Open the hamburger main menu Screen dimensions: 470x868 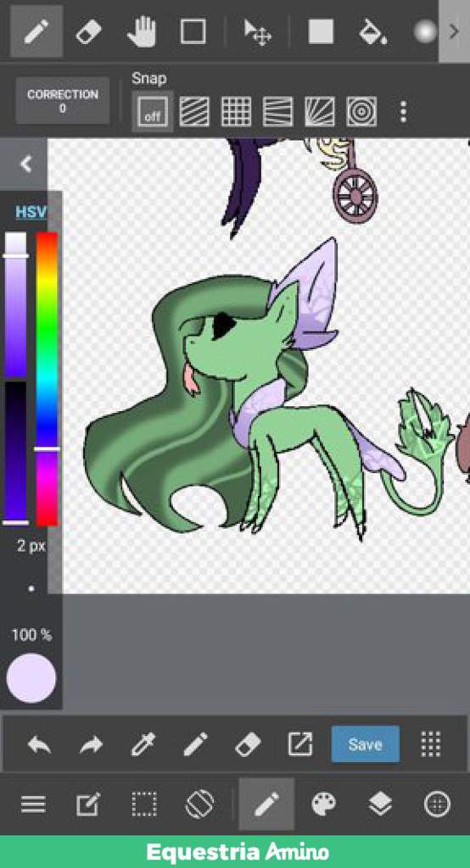click(x=33, y=804)
